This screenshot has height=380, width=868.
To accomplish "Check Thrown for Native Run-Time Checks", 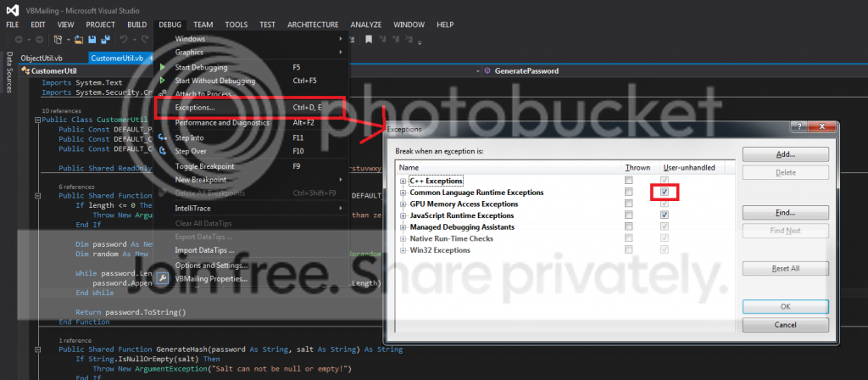I will pos(628,238).
